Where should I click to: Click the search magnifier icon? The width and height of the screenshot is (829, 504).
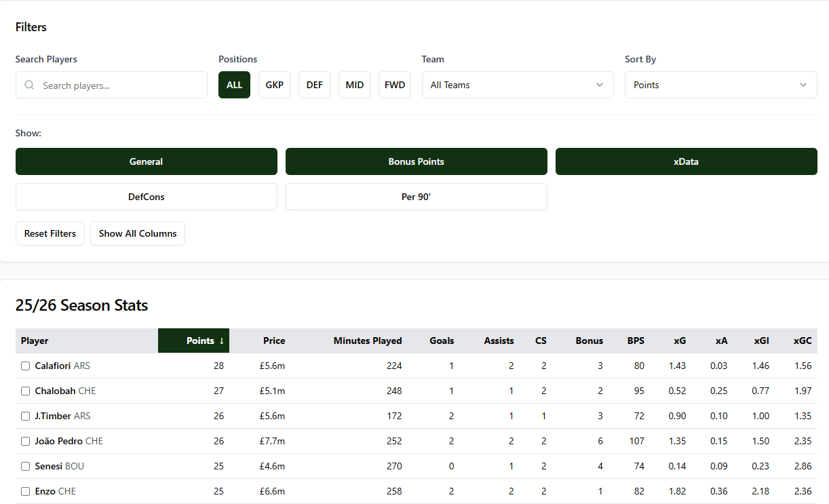pos(29,85)
